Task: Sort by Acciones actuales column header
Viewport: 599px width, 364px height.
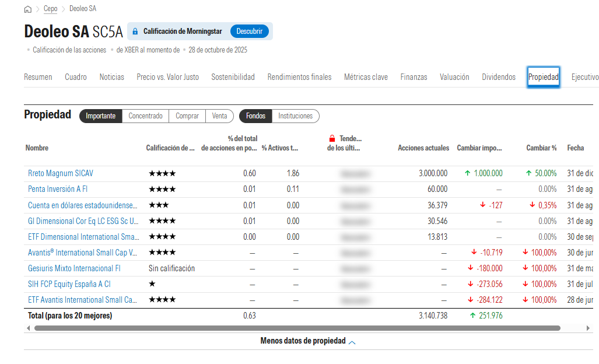Action: (x=423, y=148)
